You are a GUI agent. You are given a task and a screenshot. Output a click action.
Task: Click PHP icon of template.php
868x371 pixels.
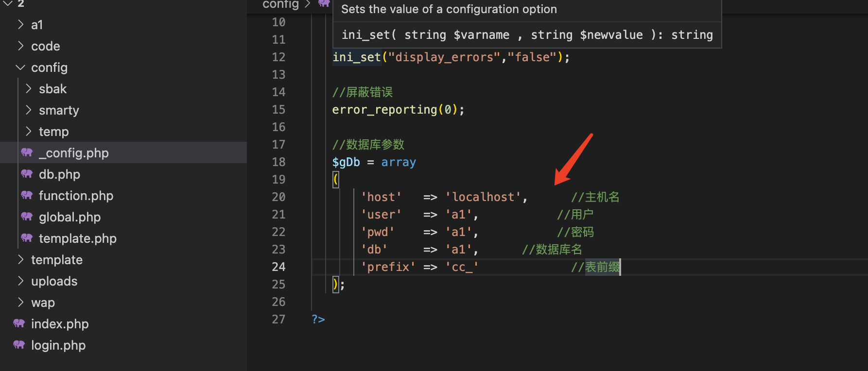coord(27,238)
